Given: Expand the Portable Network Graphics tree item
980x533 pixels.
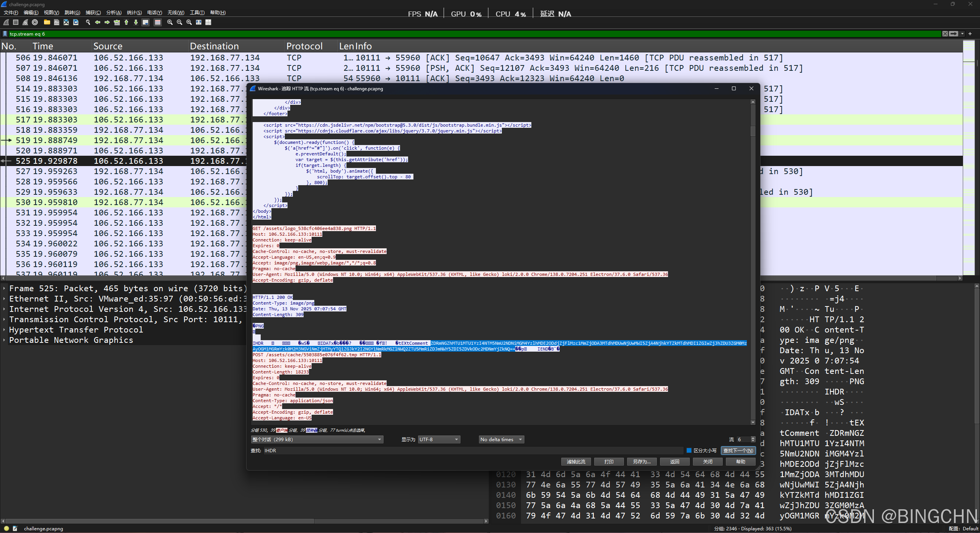Looking at the screenshot, I should pos(4,340).
